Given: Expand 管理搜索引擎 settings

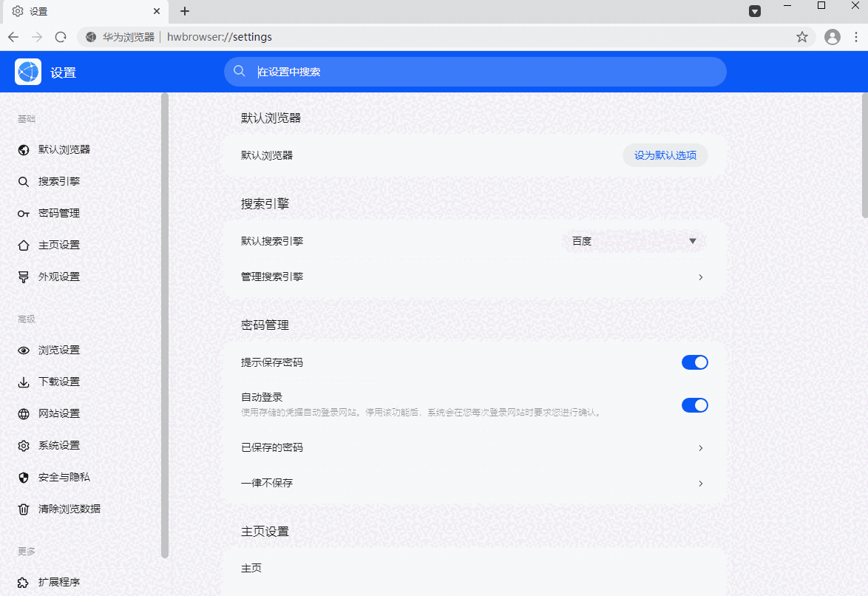Looking at the screenshot, I should tap(699, 277).
